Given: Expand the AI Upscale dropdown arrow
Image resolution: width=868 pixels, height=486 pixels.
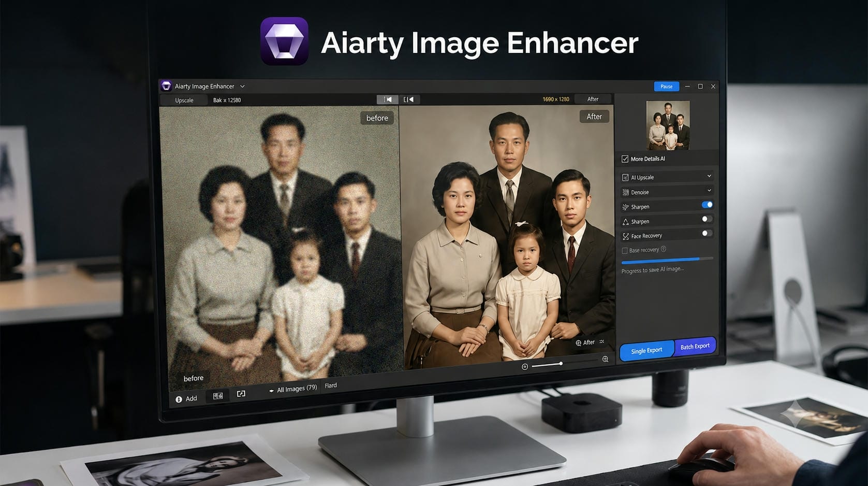Looking at the screenshot, I should (x=709, y=176).
